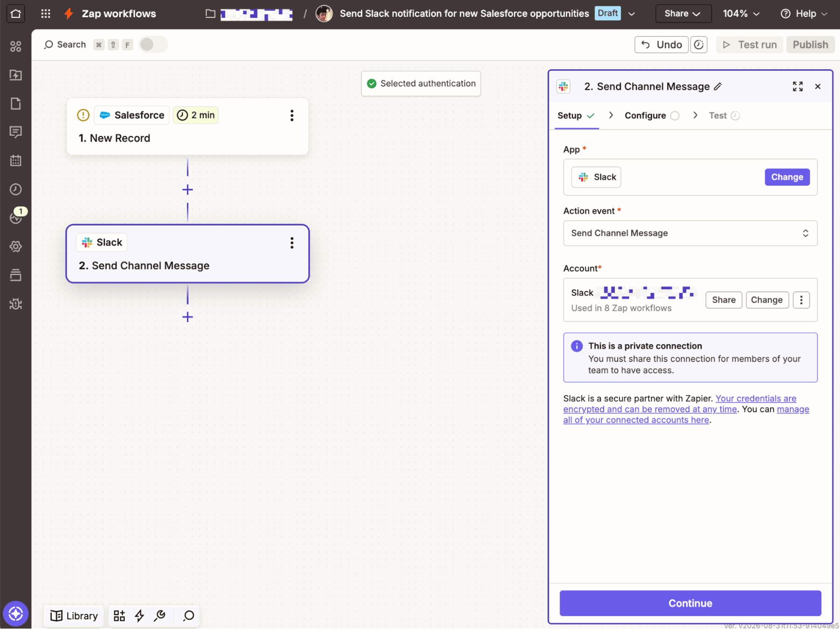Add a step after the Slack action
The image size is (840, 629).
click(x=187, y=317)
